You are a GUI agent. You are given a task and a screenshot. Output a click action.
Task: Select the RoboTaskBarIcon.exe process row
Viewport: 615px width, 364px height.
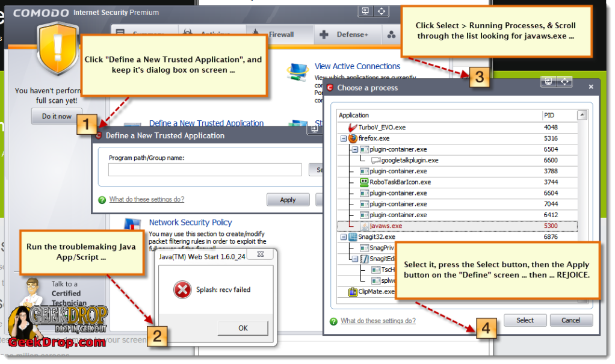click(457, 182)
